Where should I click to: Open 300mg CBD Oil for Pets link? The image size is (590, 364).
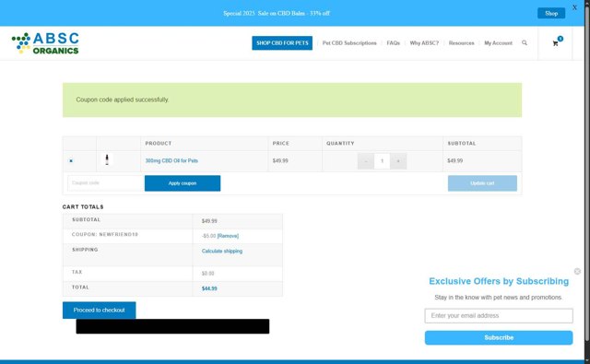(x=171, y=160)
